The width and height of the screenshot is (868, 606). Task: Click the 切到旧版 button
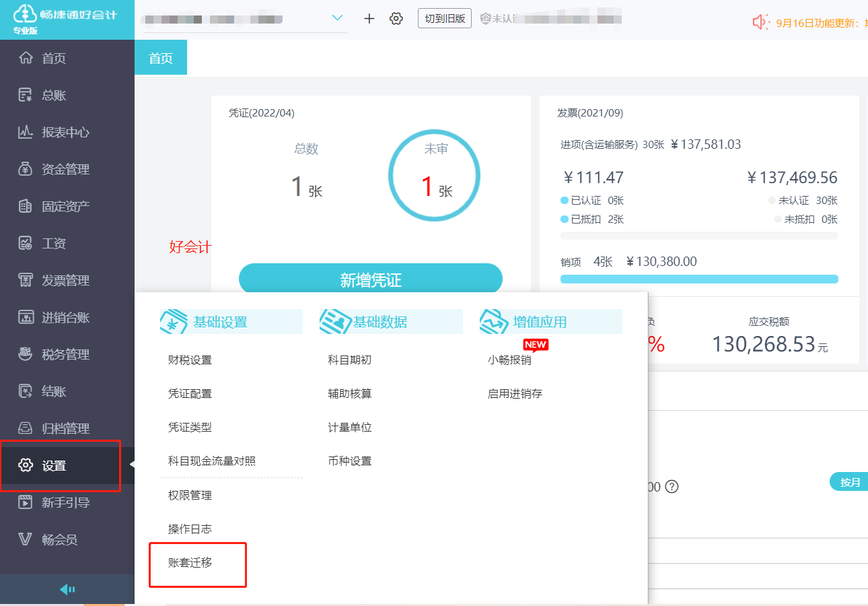445,18
